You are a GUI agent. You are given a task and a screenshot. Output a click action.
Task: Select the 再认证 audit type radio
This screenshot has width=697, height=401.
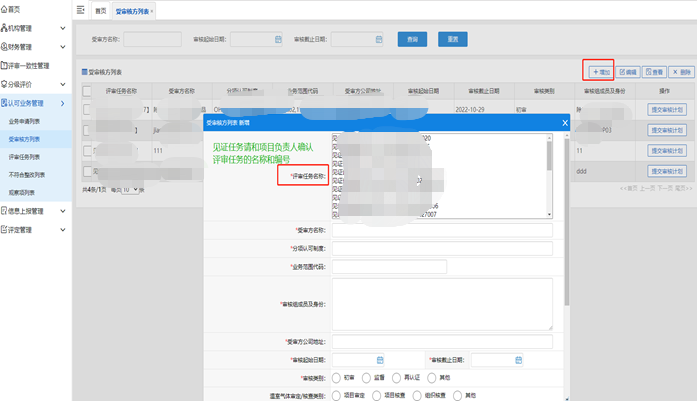397,378
